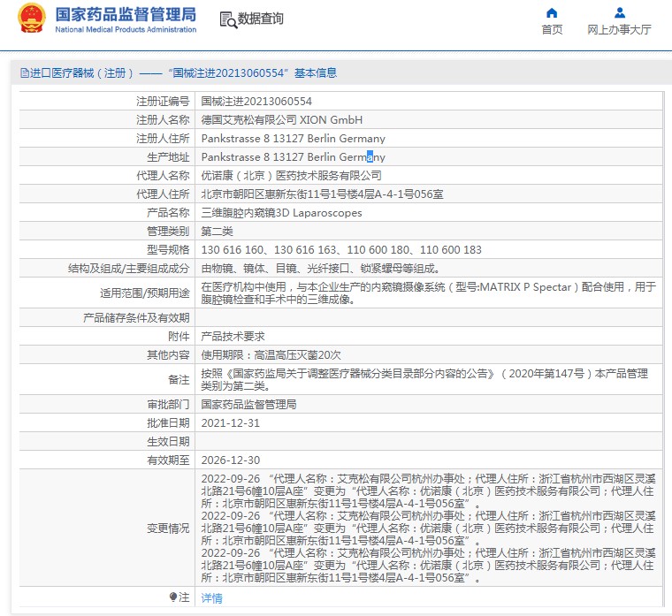This screenshot has height=616, width=672.
Task: Click agent name 优诺康（北京）cell
Action: (x=292, y=176)
